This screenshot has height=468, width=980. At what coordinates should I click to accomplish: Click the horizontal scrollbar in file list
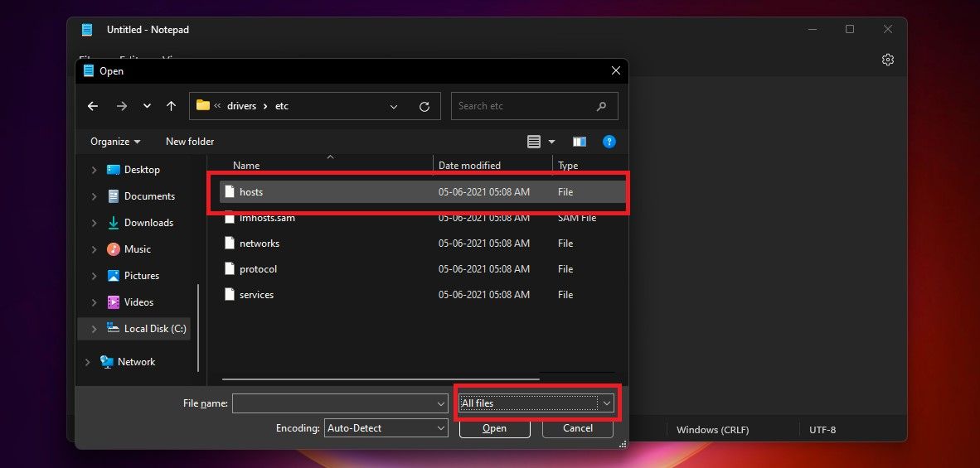[380, 379]
